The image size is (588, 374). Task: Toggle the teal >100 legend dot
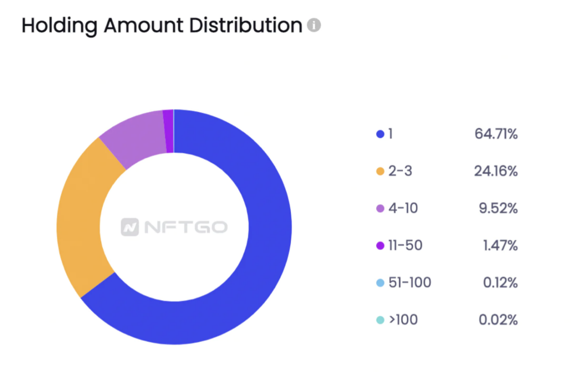[380, 320]
